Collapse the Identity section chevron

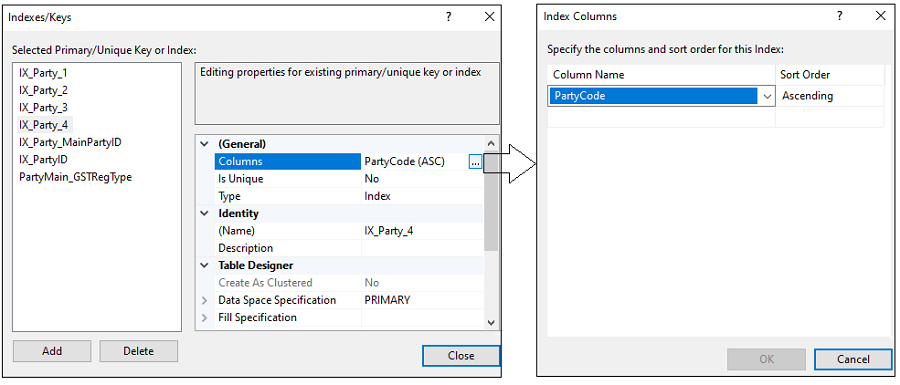[204, 213]
